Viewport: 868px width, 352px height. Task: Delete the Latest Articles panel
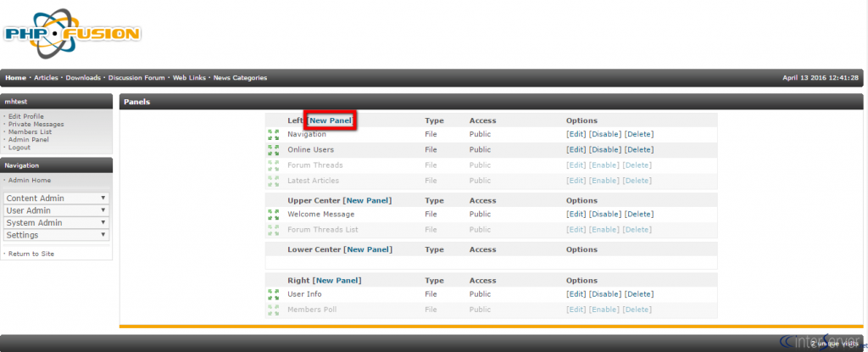pyautogui.click(x=637, y=181)
